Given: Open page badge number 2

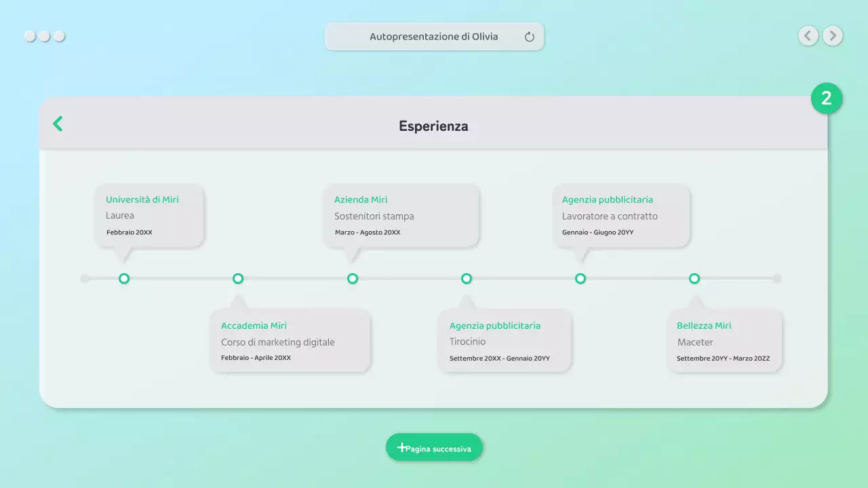Looking at the screenshot, I should pos(827,98).
